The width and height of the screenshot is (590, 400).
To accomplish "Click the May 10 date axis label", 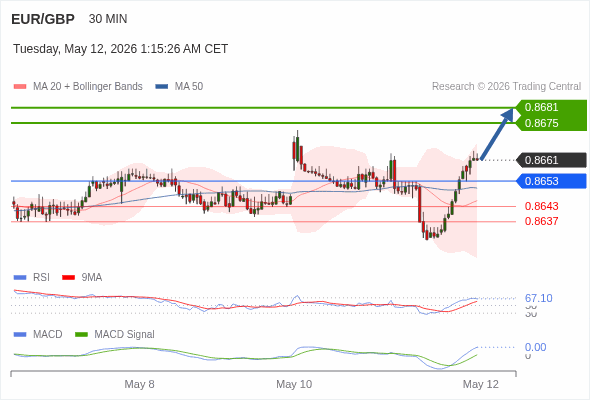I will tap(294, 384).
